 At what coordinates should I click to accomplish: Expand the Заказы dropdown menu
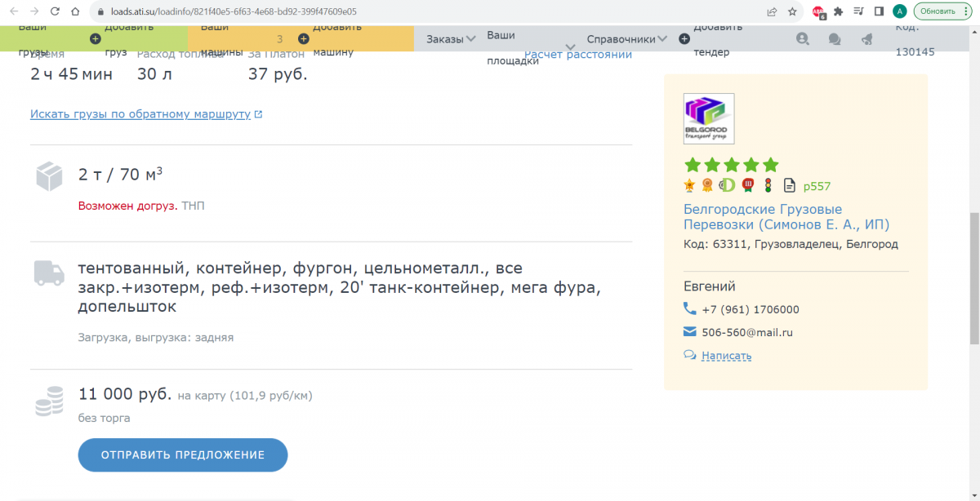click(451, 39)
